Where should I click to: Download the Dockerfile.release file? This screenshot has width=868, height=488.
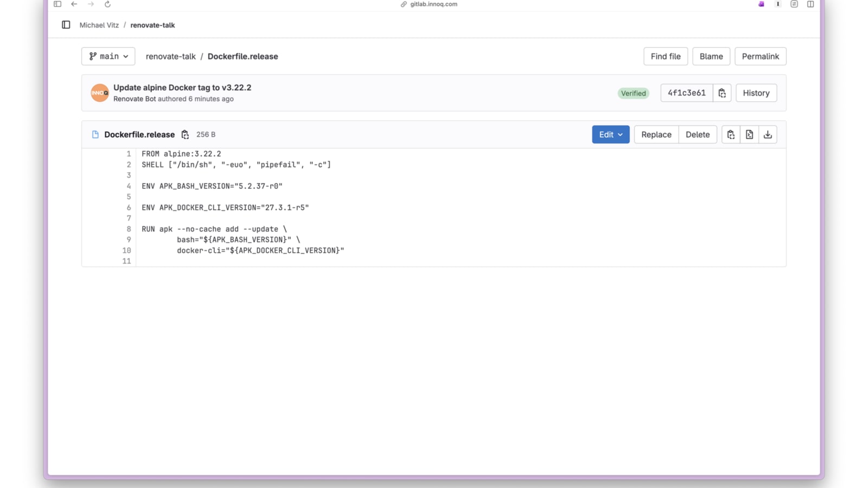coord(768,134)
